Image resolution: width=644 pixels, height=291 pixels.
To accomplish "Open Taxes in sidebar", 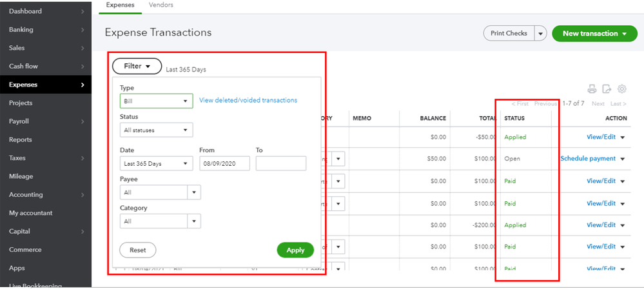I will pyautogui.click(x=46, y=158).
